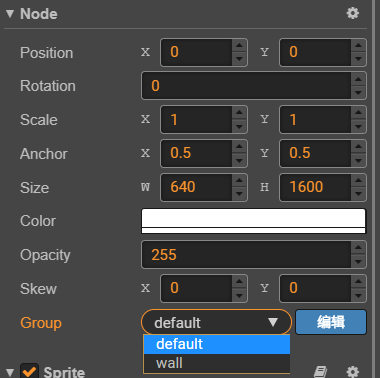Open the Node component settings gear
Screen dimensions: 380x378
pyautogui.click(x=353, y=13)
